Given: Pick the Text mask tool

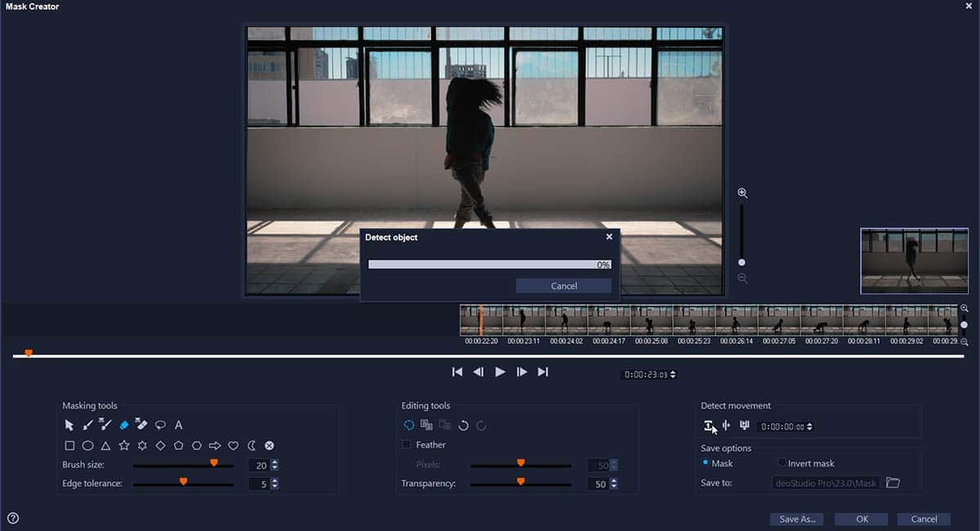Looking at the screenshot, I should pyautogui.click(x=179, y=425).
